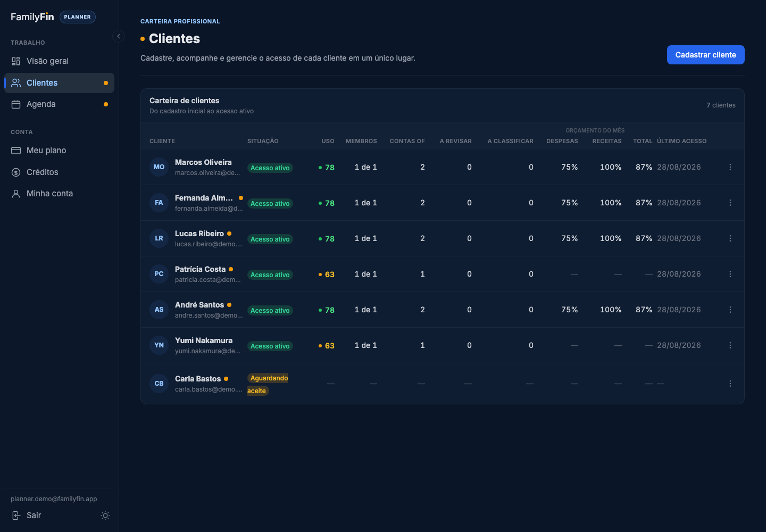Click Acesso ativo badge for Marcos Oliveira

pyautogui.click(x=270, y=168)
